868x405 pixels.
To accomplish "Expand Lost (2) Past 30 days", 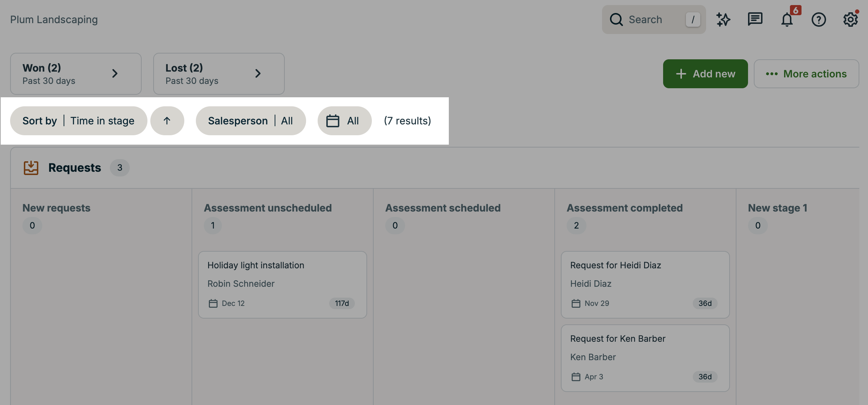I will pos(219,74).
